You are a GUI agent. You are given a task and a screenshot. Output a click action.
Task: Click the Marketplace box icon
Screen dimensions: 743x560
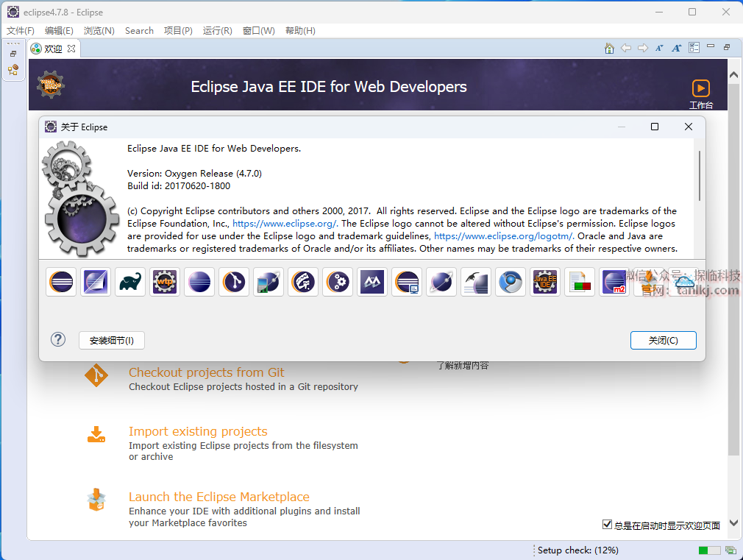[x=96, y=500]
